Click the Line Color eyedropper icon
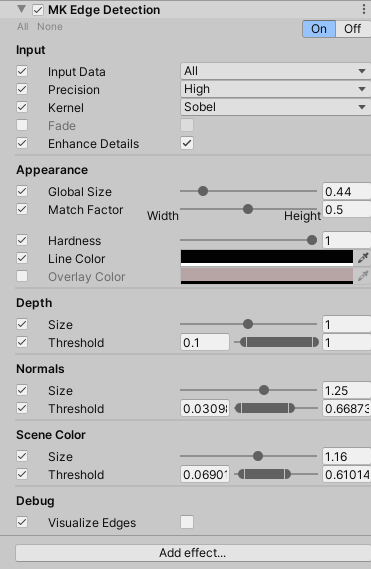Screen dimensions: 371x569 363,258
